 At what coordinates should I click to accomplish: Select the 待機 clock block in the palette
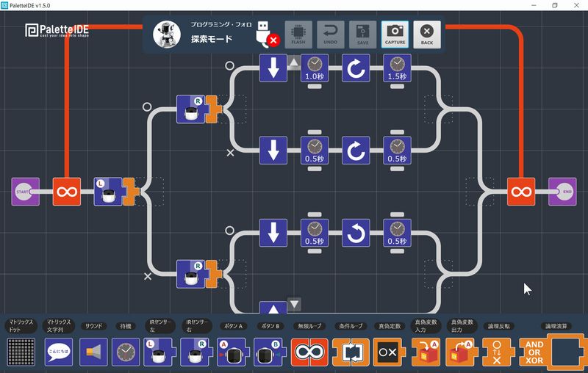[125, 352]
